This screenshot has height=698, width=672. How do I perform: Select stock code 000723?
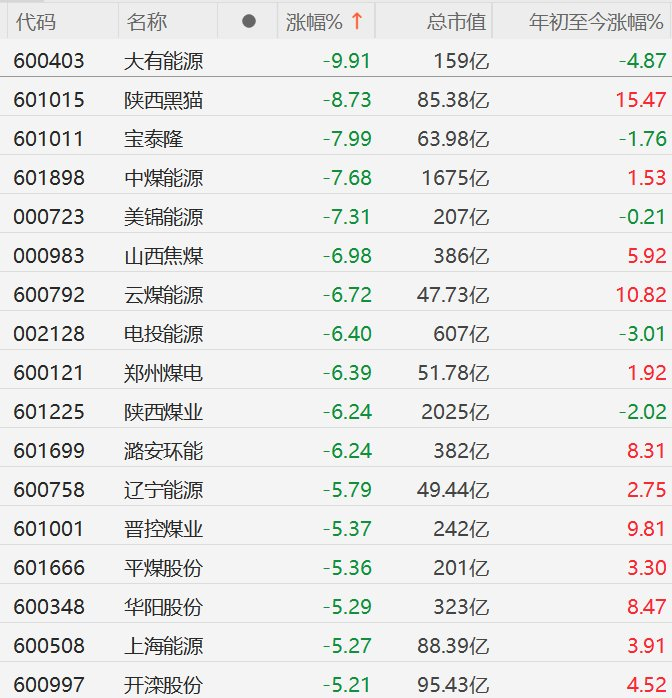(x=49, y=217)
